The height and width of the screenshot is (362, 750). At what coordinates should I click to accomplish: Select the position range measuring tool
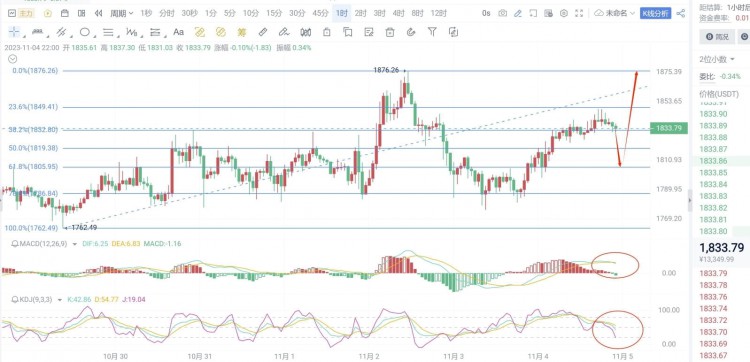pos(155,32)
